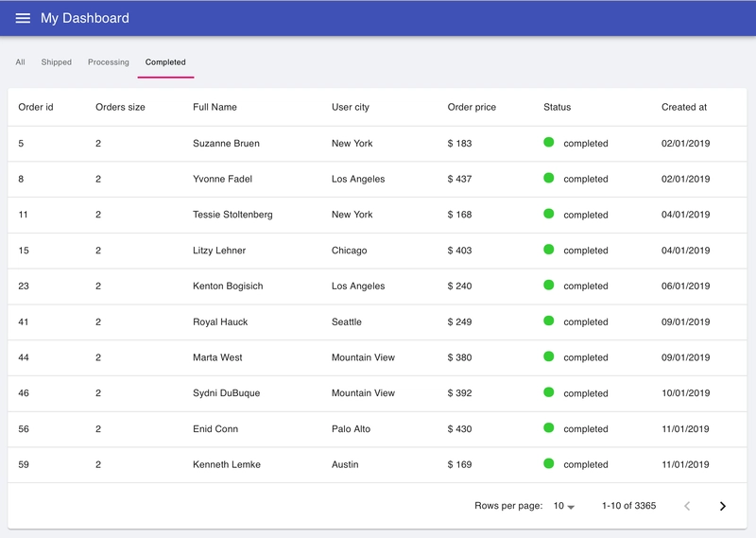Click the Order id column header

click(36, 107)
